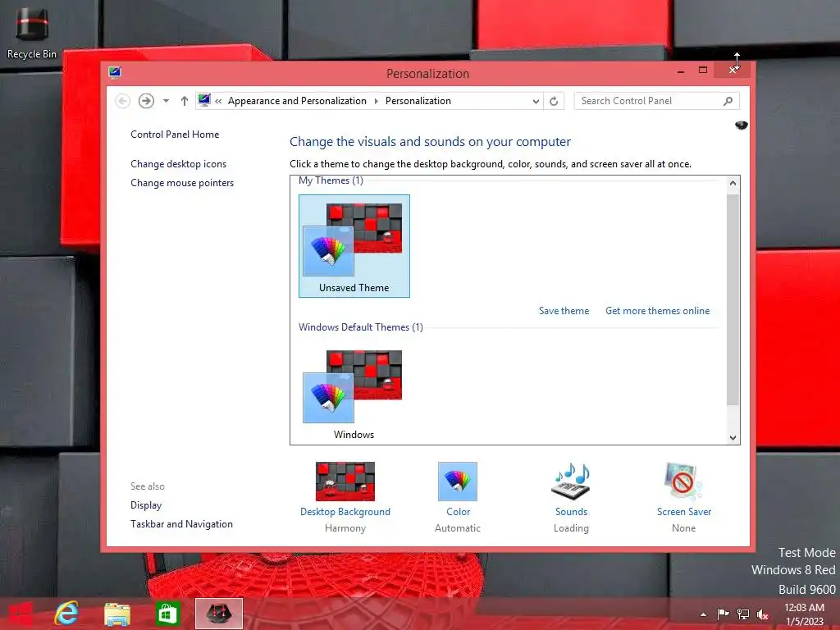Open the Screen Saver icon
The height and width of the screenshot is (630, 840).
[683, 481]
